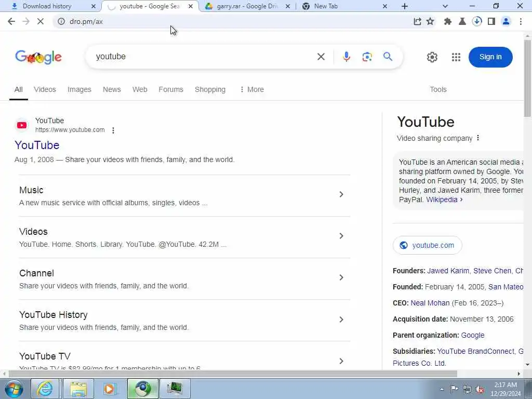Open the Extensions puzzle icon
Screen dimensions: 532x399
[x=448, y=21]
